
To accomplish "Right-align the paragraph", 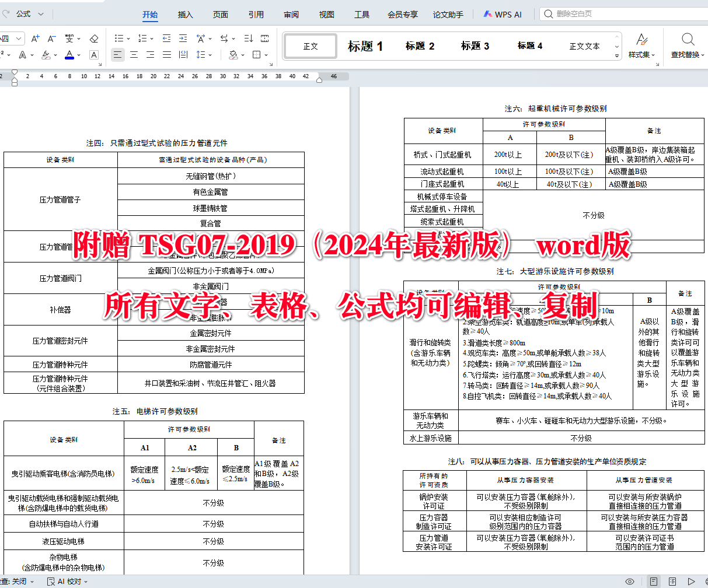I will click(x=150, y=55).
